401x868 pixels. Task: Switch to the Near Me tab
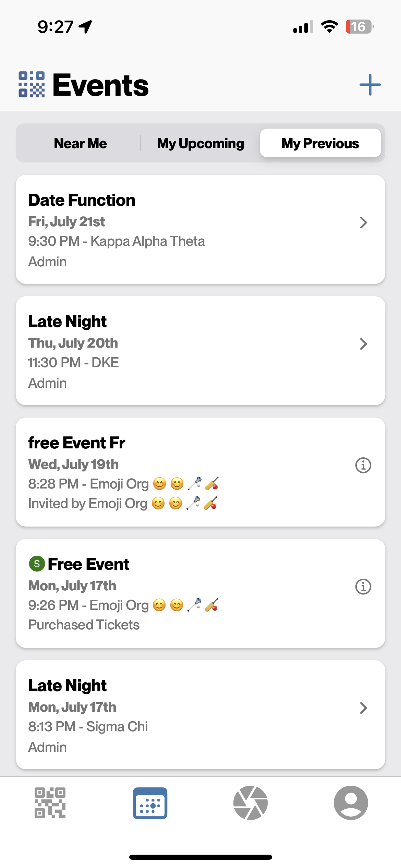click(x=80, y=143)
